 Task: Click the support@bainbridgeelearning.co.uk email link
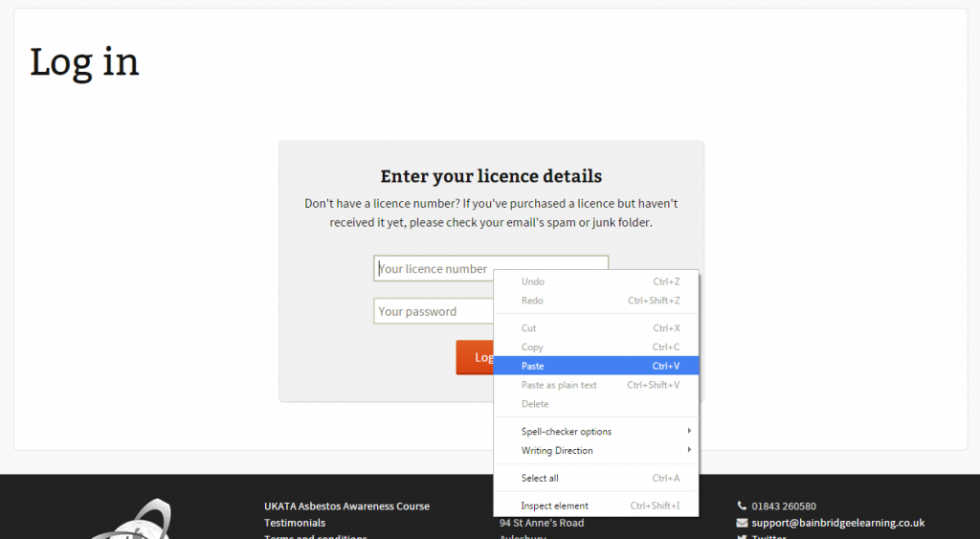(x=837, y=523)
